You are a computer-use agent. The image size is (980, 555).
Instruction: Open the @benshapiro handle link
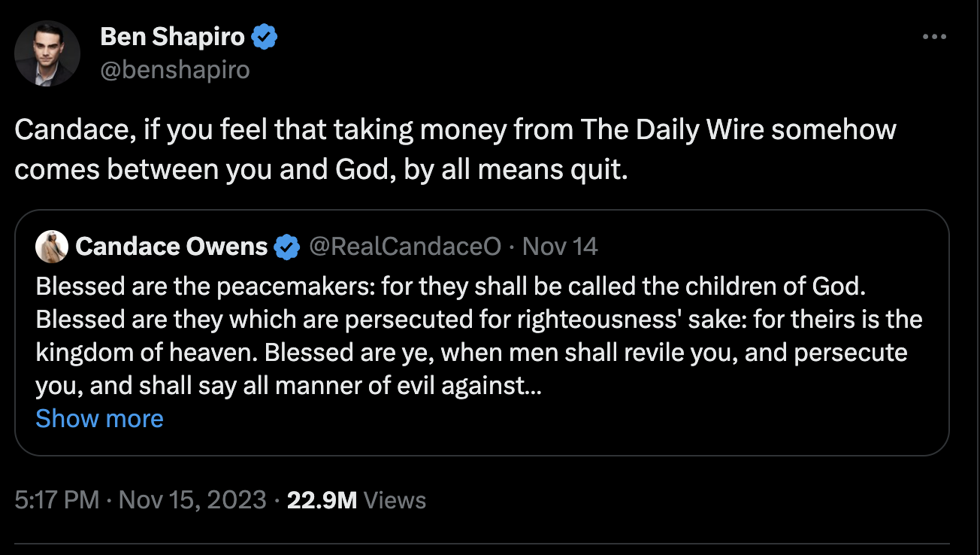174,70
